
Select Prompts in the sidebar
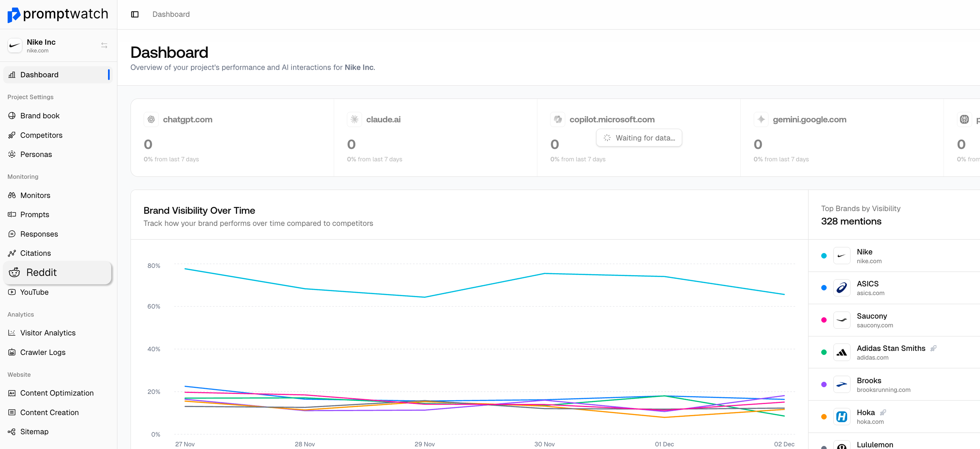point(35,215)
